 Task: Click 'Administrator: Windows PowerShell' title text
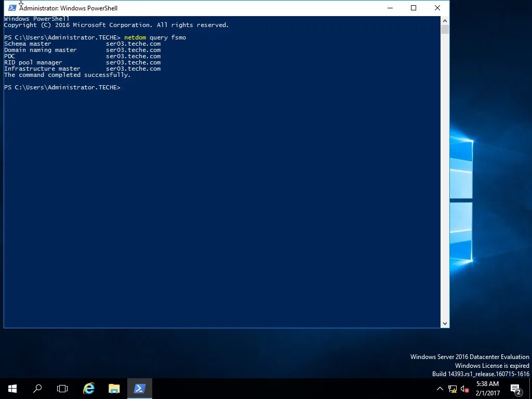click(x=68, y=8)
